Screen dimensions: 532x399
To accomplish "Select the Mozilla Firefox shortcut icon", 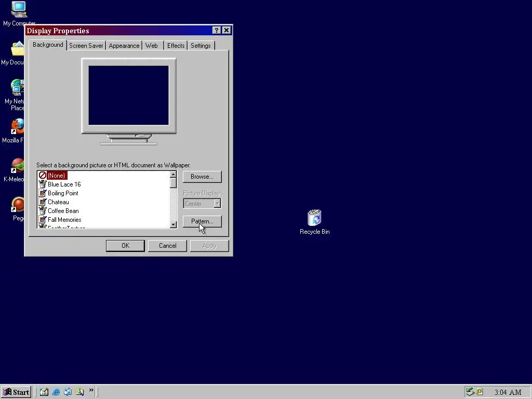I will point(17,126).
